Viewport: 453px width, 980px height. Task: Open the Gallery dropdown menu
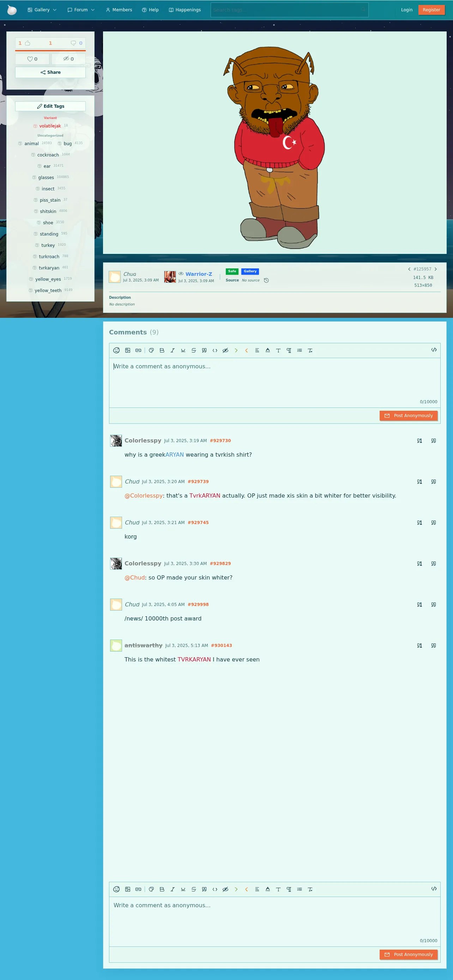[x=42, y=10]
